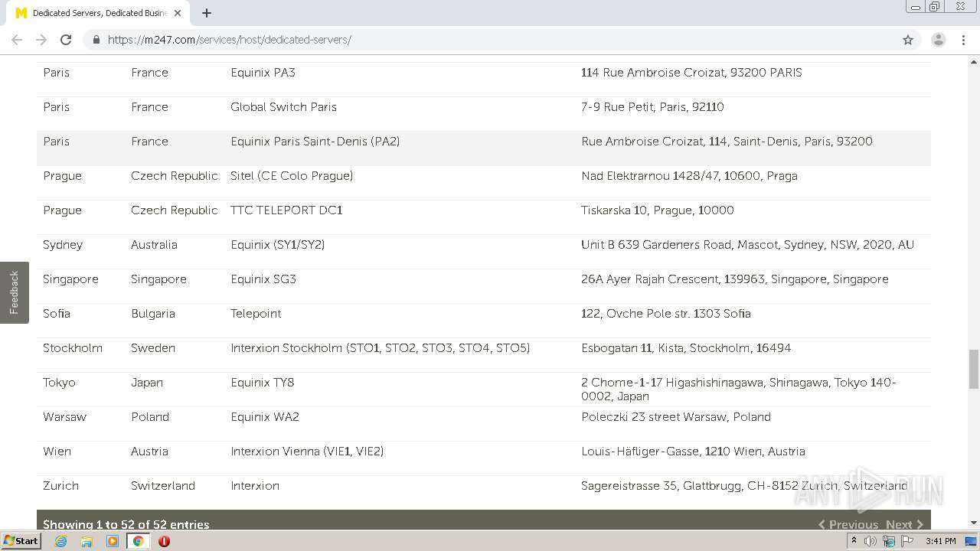Screen dimensions: 980x551
Task: Show hidden system tray icons
Action: coord(854,541)
